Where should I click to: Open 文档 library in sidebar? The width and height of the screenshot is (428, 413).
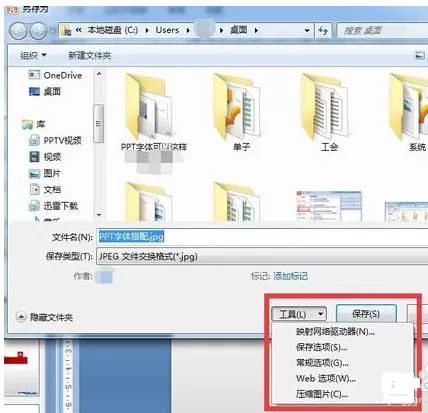coord(45,189)
